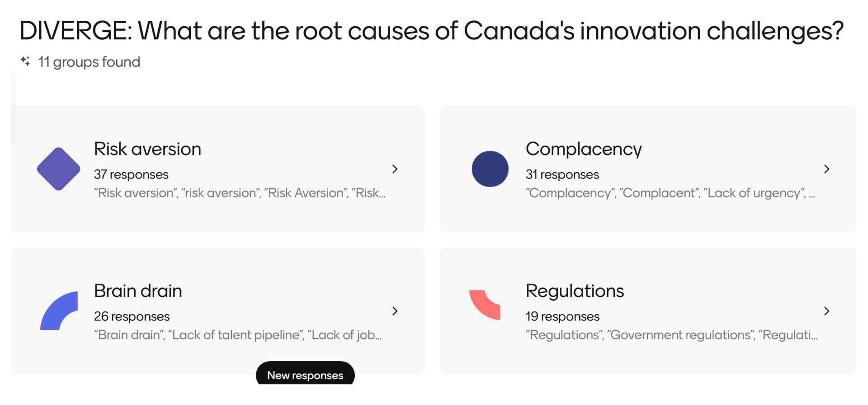Image resolution: width=868 pixels, height=405 pixels.
Task: Click the 19 responses count
Action: pos(562,316)
